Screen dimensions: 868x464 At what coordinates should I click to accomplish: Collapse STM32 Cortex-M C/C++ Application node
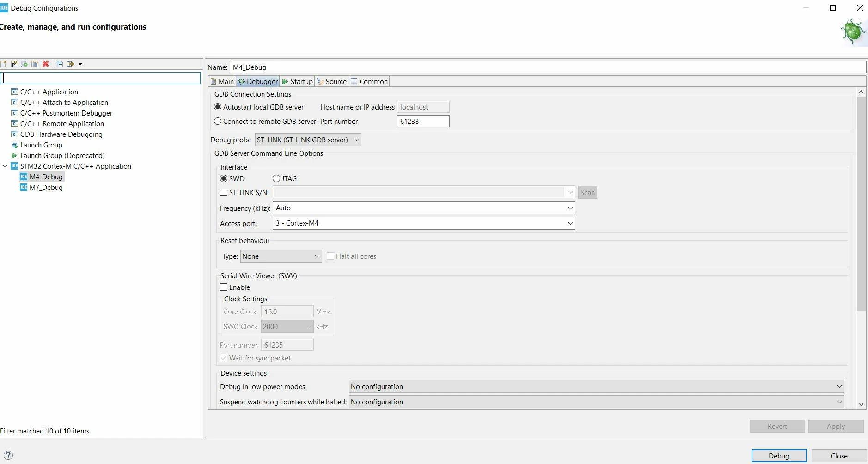pyautogui.click(x=5, y=166)
